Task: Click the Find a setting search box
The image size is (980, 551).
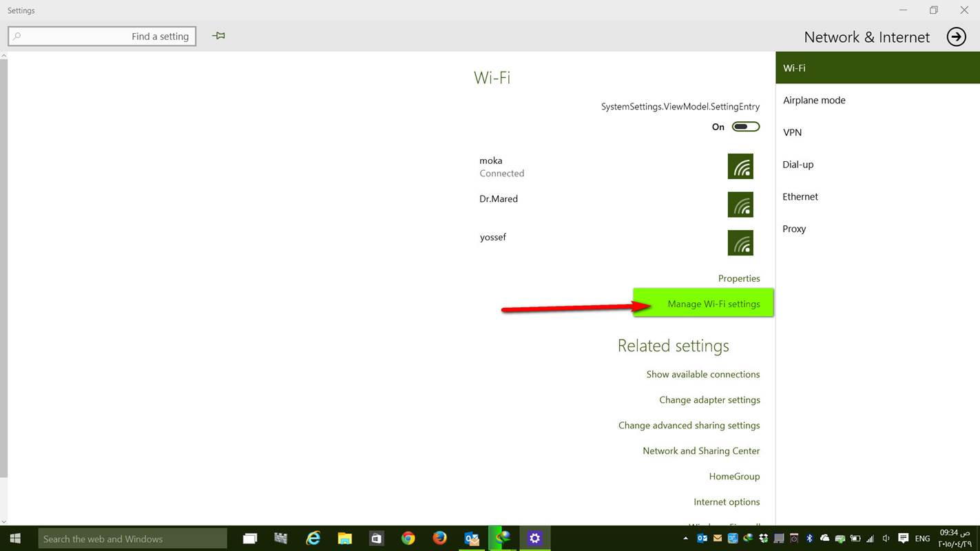Action: [x=102, y=37]
